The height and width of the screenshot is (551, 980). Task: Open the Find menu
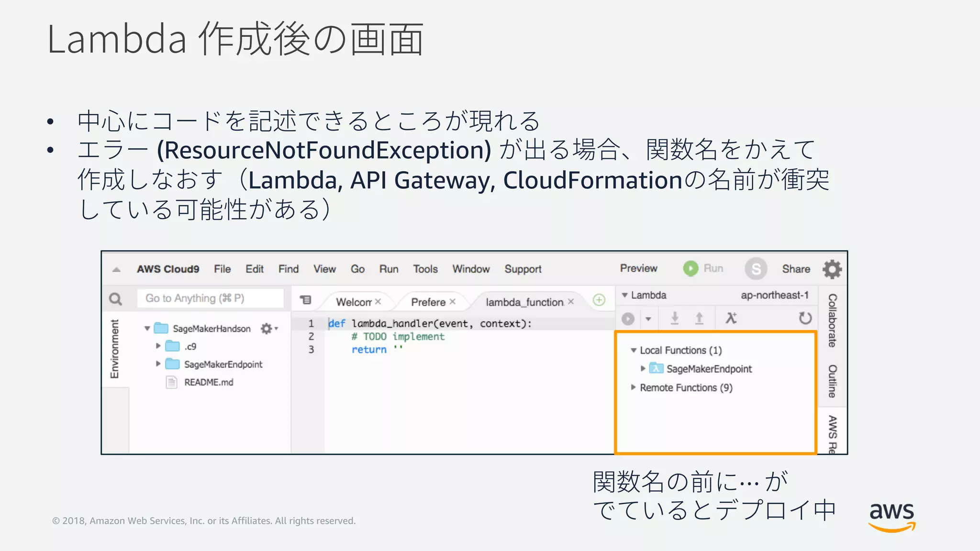pos(289,269)
